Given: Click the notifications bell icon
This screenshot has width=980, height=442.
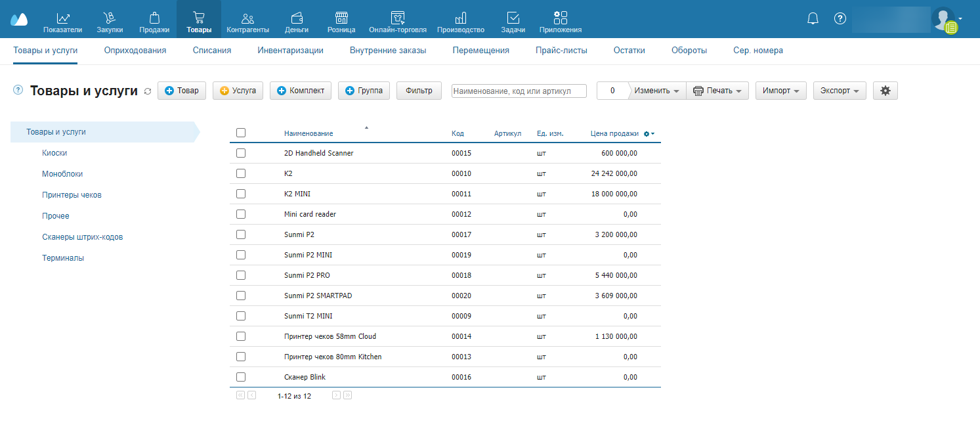Looking at the screenshot, I should pos(813,18).
